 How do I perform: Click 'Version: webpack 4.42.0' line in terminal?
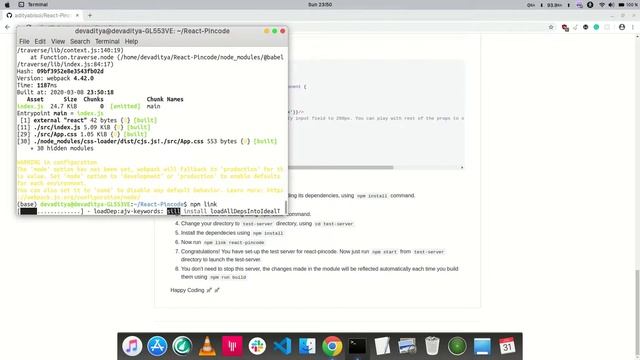55,78
